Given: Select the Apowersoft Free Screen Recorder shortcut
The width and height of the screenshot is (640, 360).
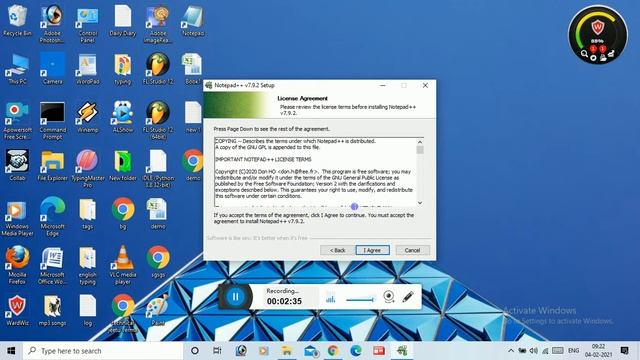Looking at the screenshot, I should (x=17, y=120).
